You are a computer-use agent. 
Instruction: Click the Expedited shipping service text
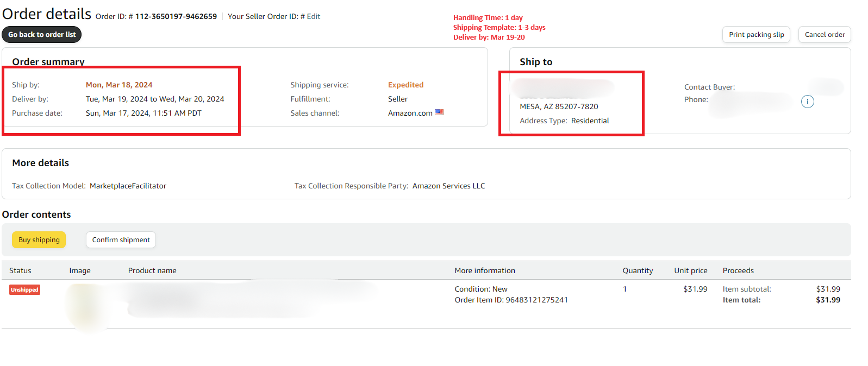pyautogui.click(x=405, y=85)
